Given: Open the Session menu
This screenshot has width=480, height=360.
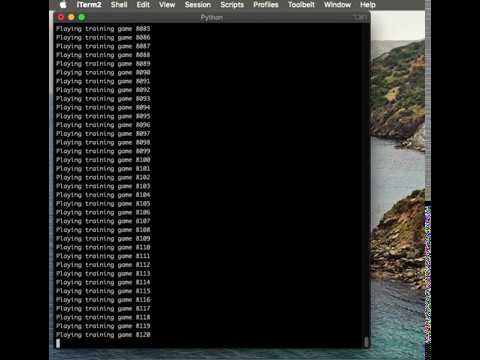Looking at the screenshot, I should point(198,5).
